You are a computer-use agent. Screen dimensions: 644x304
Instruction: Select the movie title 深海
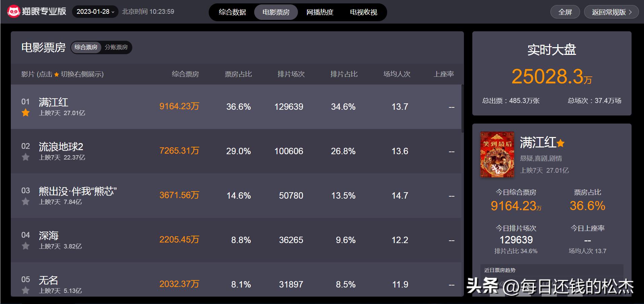(49, 235)
